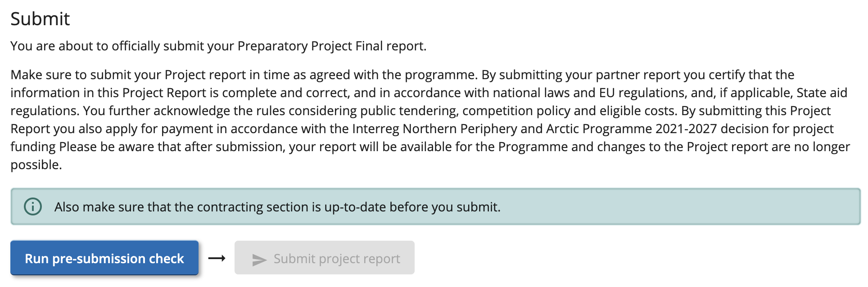Click the 'Preparatory Project Final report' text
Image resolution: width=868 pixels, height=287 pixels.
331,46
